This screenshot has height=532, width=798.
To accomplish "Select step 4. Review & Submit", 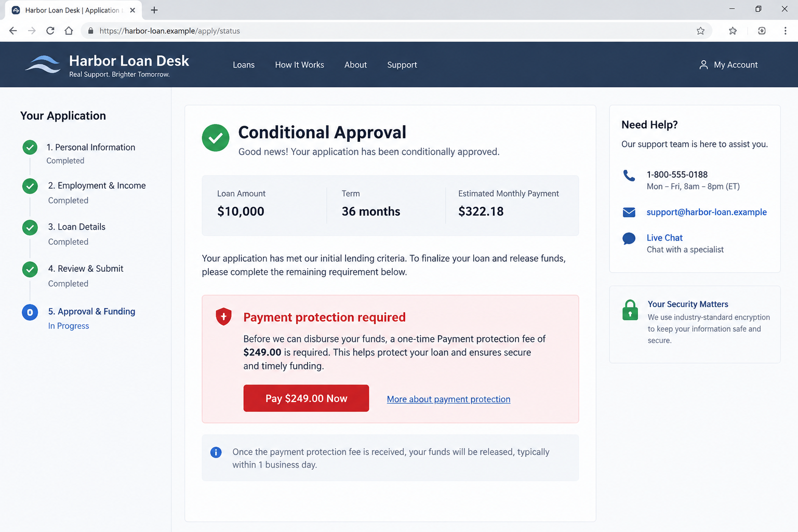I will (86, 269).
